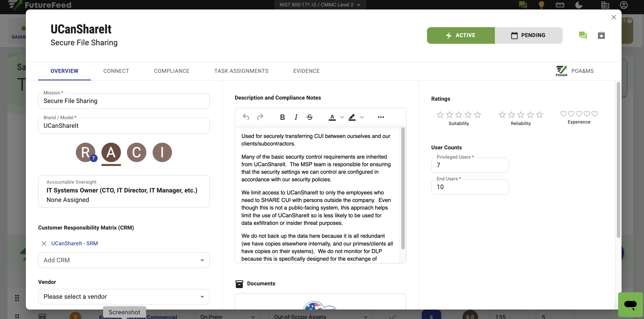
Task: Click the Bold formatting icon
Action: (282, 117)
